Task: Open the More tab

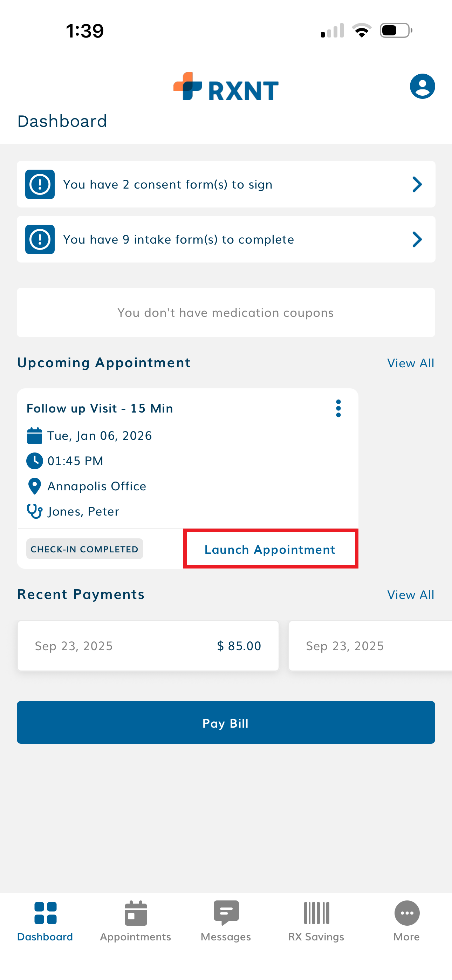Action: click(407, 921)
